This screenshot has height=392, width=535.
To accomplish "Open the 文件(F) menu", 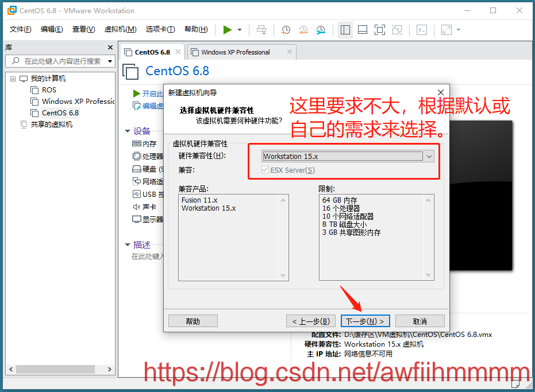I will tap(21, 29).
